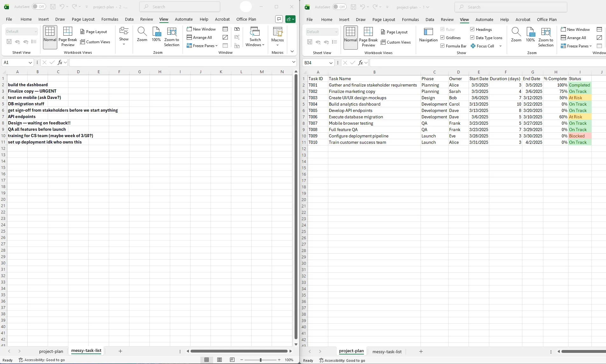This screenshot has width=606, height=364.
Task: Switch to the Formulas ribbon tab
Action: coord(110,19)
